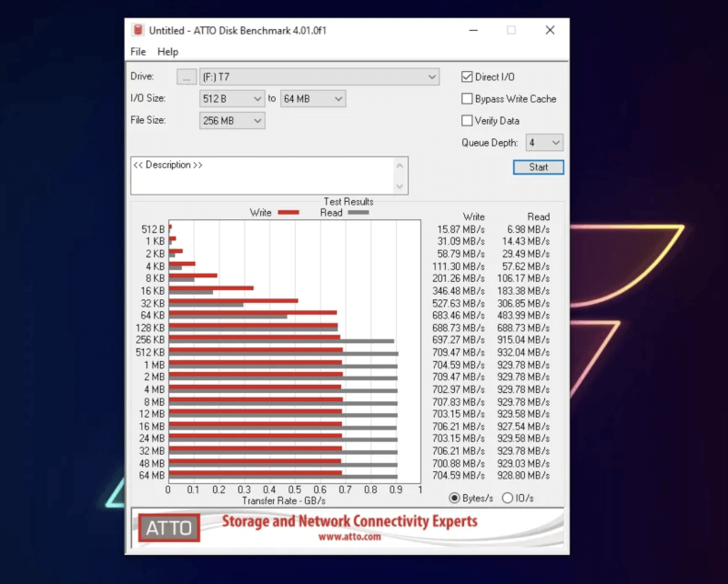Viewport: 728px width, 584px height.
Task: Click the 932.04 MB/s read value
Action: coord(523,352)
